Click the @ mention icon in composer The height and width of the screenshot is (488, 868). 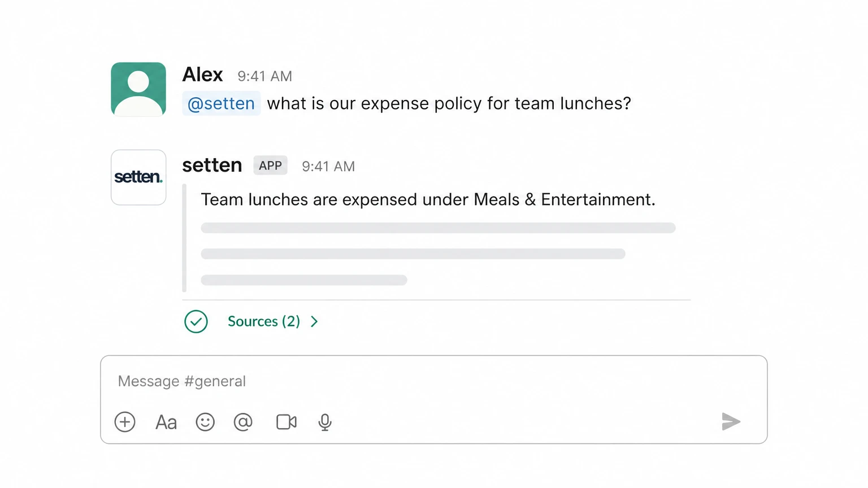click(243, 422)
